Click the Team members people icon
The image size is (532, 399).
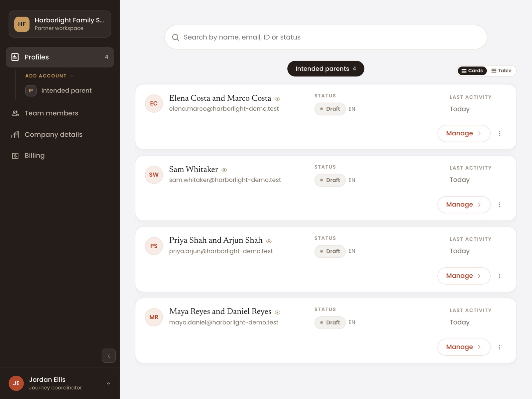pyautogui.click(x=15, y=113)
